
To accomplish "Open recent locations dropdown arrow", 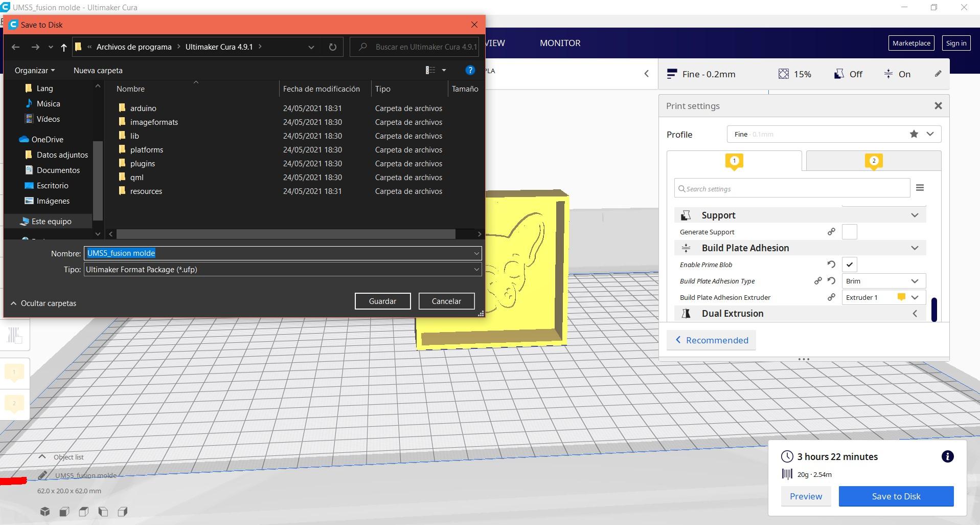I will 51,47.
